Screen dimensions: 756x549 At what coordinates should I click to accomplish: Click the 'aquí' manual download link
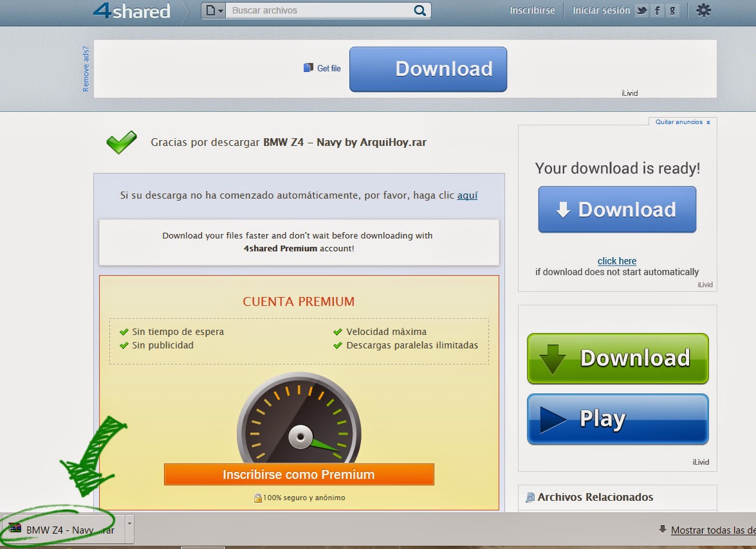tap(467, 195)
